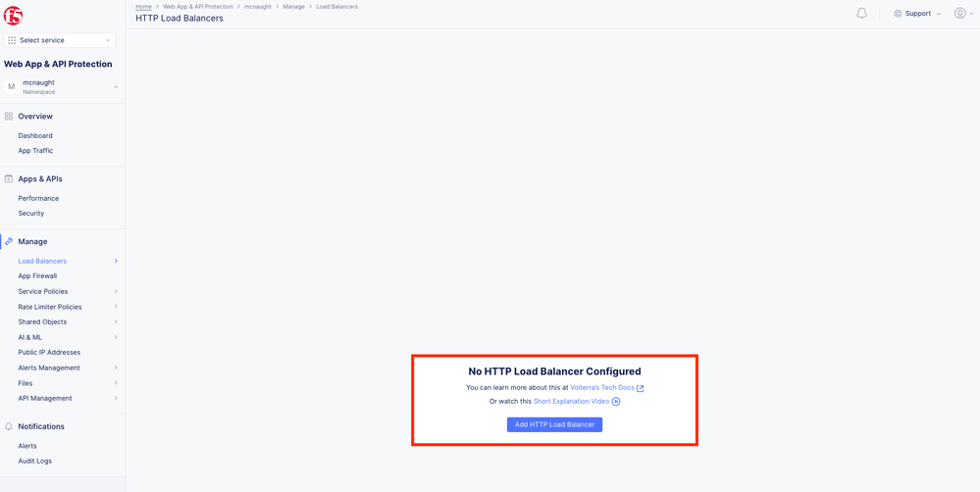Watch the Short Explanation Video link
The height and width of the screenshot is (492, 980).
pyautogui.click(x=571, y=402)
